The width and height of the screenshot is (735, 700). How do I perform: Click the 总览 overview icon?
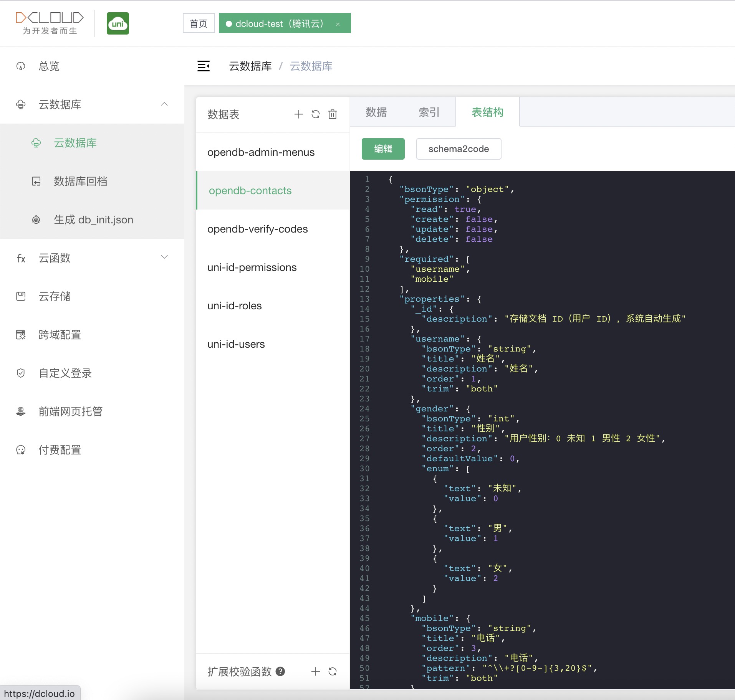tap(21, 66)
